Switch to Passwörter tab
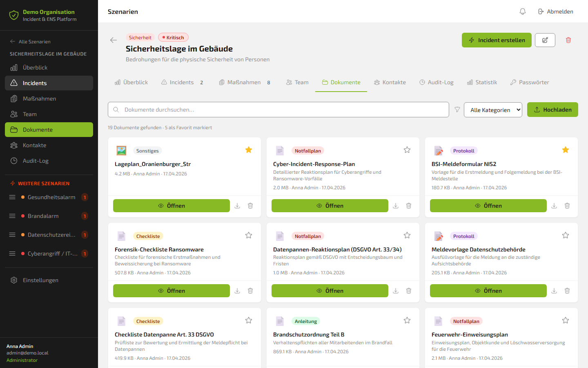The width and height of the screenshot is (588, 368). [x=530, y=82]
